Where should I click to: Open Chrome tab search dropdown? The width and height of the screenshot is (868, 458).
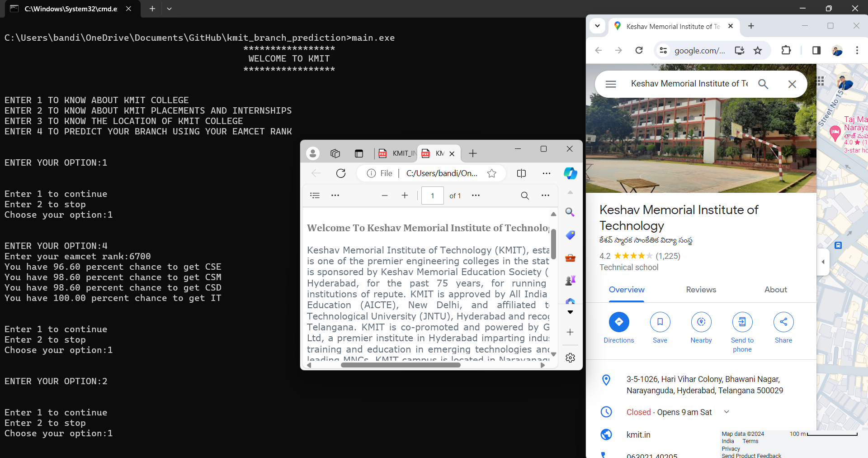(x=598, y=26)
